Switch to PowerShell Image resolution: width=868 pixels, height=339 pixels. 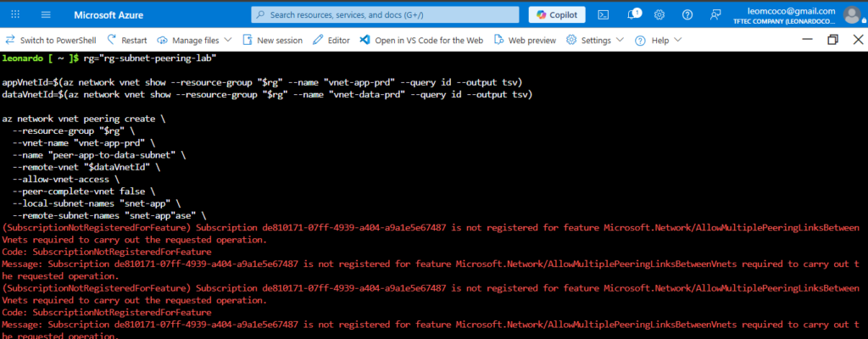(x=50, y=40)
